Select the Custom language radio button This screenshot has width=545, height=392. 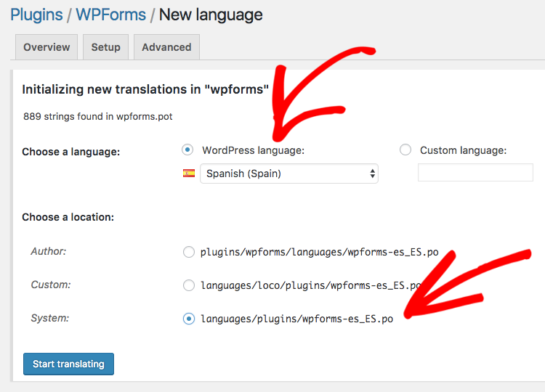tap(405, 150)
